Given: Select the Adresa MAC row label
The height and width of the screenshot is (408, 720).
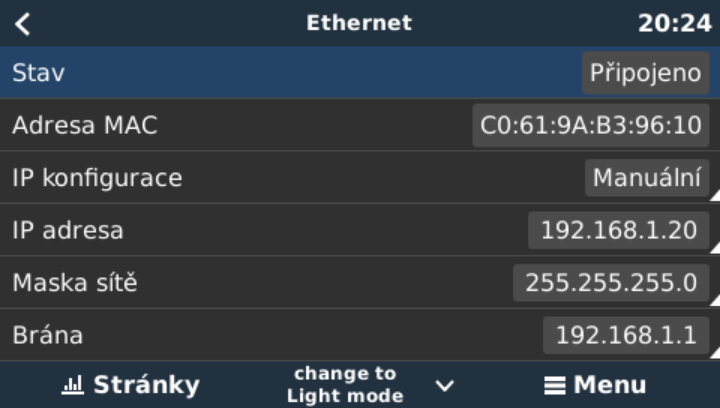Looking at the screenshot, I should 85,126.
